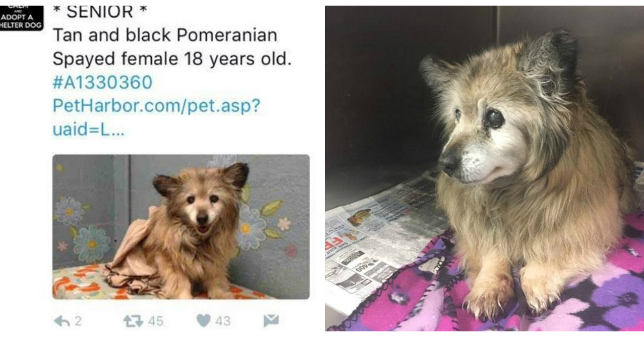Click the reply count 2
This screenshot has width=644, height=337.
coord(78,321)
